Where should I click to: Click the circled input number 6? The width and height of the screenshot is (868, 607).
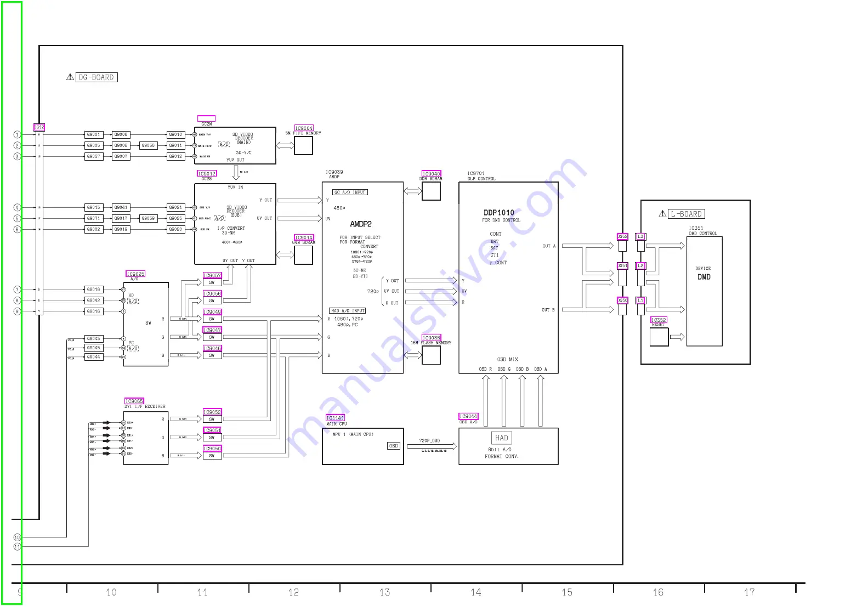click(17, 229)
